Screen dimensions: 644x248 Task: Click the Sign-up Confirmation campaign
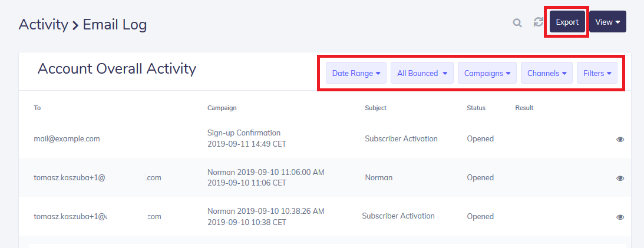tap(244, 133)
